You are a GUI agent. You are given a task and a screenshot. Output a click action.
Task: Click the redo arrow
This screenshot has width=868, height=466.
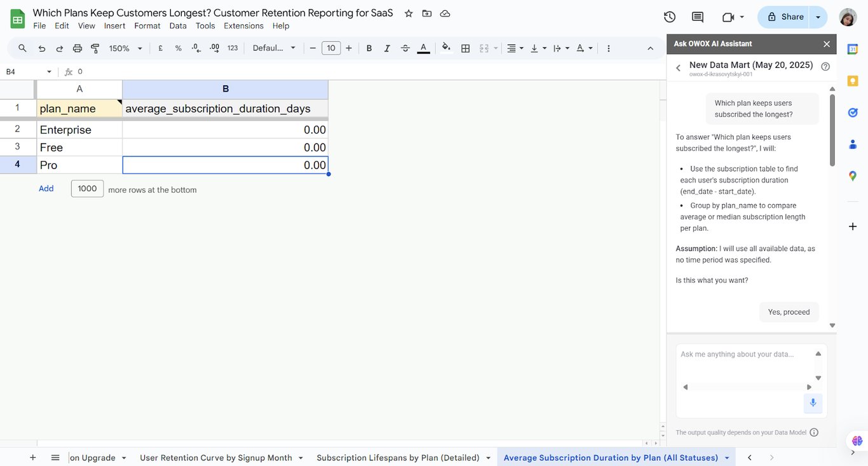[x=60, y=48]
